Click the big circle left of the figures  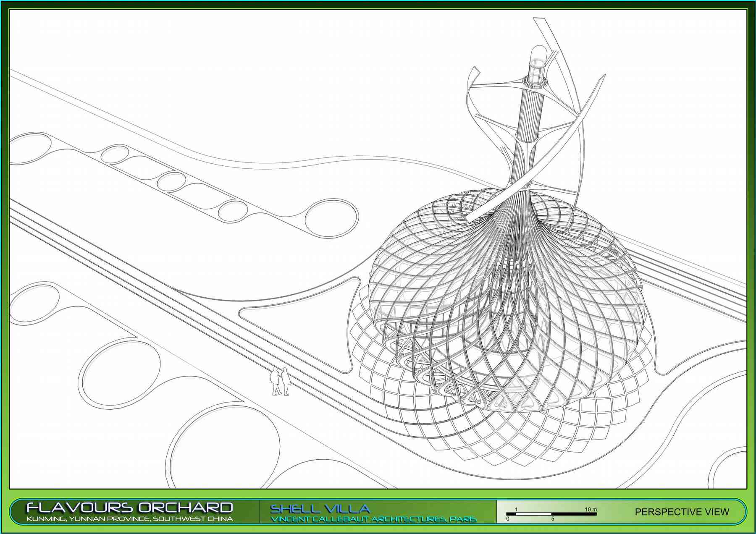coord(120,375)
